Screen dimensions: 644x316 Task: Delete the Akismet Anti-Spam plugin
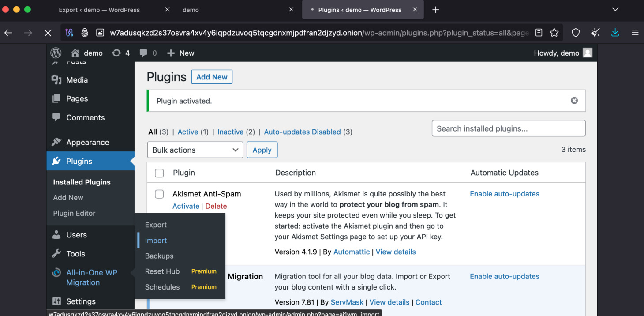[x=216, y=206]
